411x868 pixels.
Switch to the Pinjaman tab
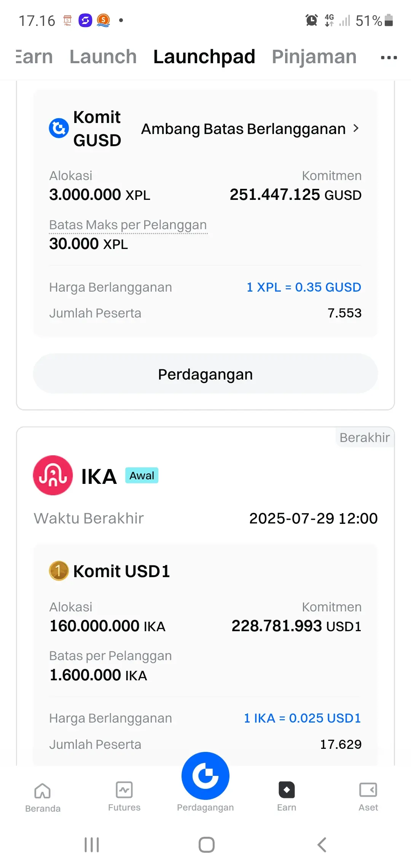pos(314,57)
